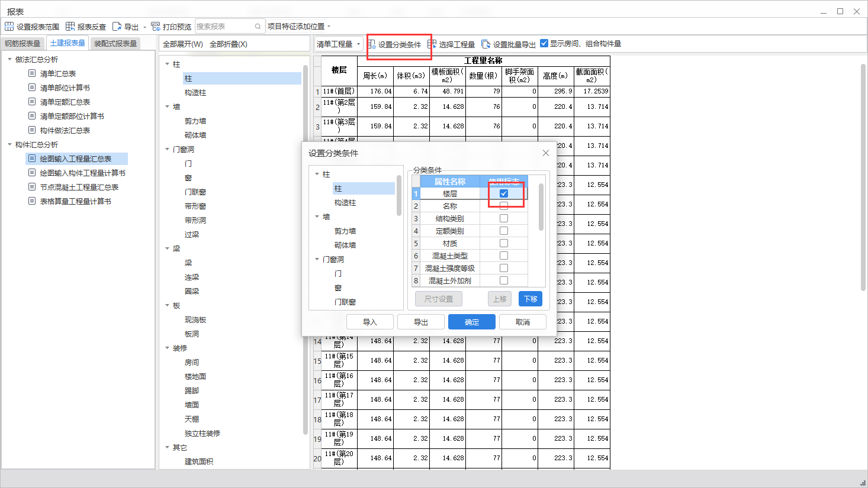Uncheck the 楼层 使用标志 checkbox
Image resolution: width=868 pixels, height=488 pixels.
point(504,193)
